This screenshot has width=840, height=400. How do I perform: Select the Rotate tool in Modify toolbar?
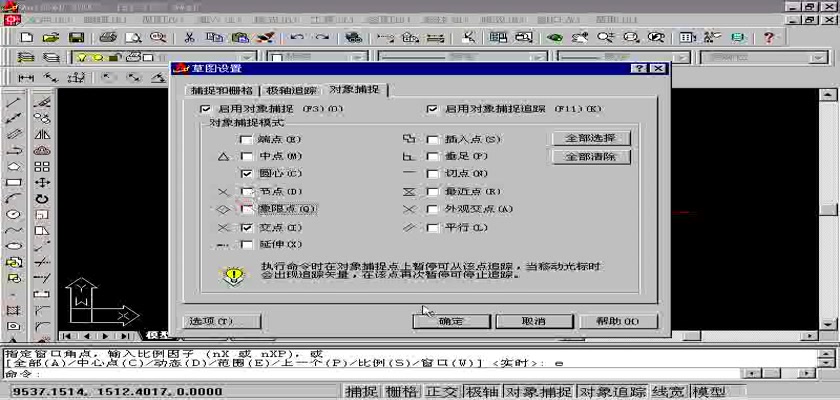pos(42,199)
